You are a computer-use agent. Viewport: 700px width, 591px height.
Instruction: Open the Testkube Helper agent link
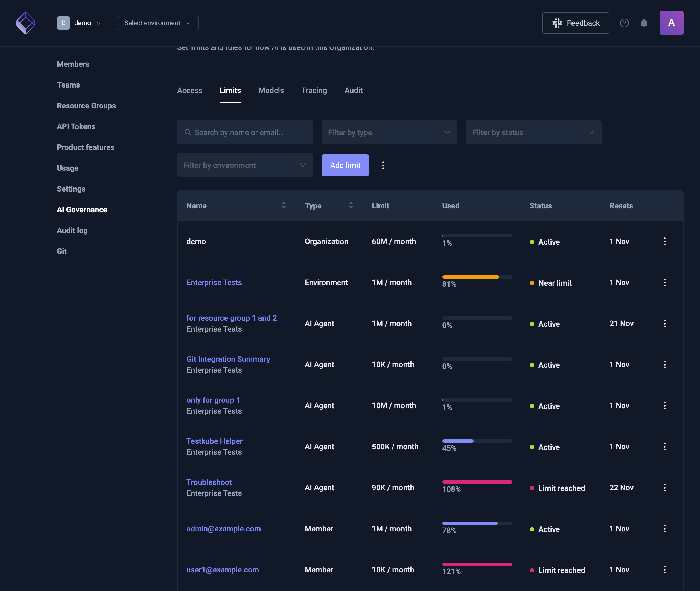(x=214, y=441)
